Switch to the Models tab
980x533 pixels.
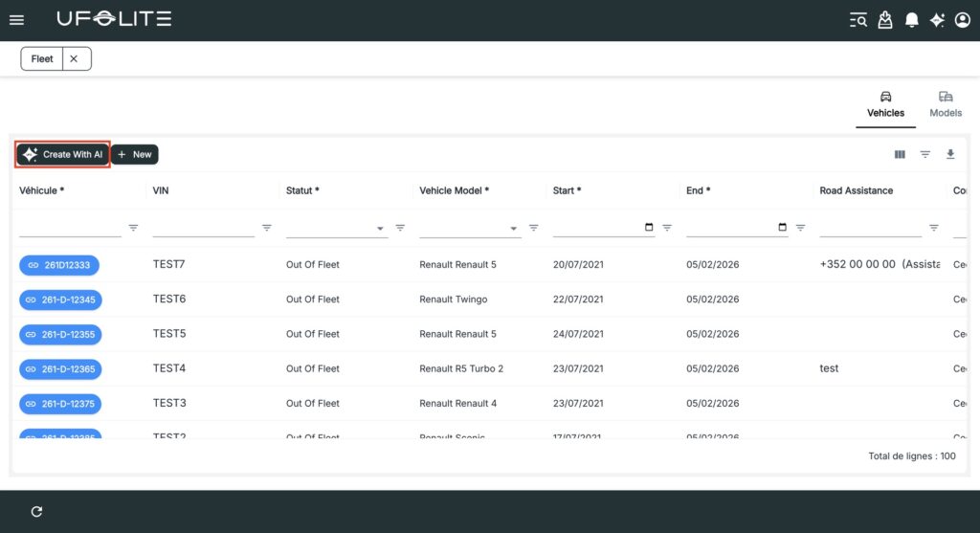[946, 103]
